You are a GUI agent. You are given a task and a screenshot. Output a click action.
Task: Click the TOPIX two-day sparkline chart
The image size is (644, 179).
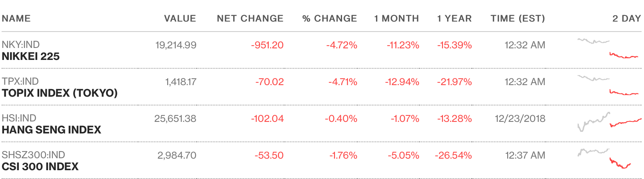pos(609,86)
